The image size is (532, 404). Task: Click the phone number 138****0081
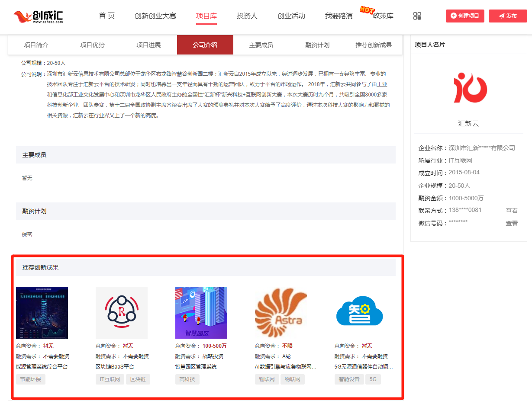tap(465, 210)
